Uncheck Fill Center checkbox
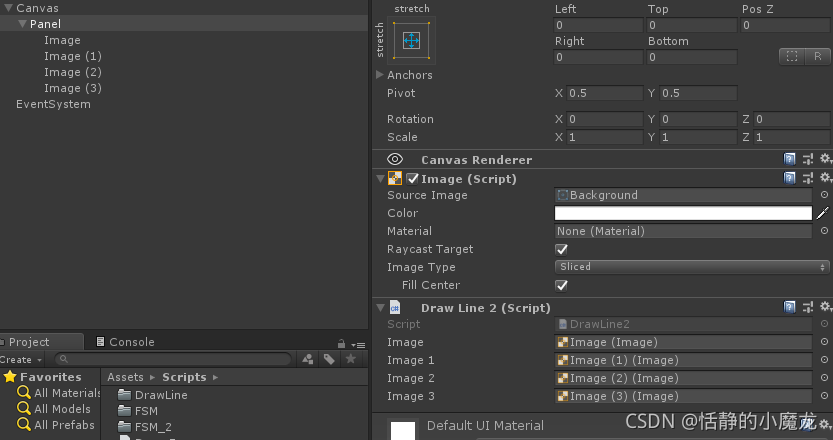833x440 pixels. point(561,285)
